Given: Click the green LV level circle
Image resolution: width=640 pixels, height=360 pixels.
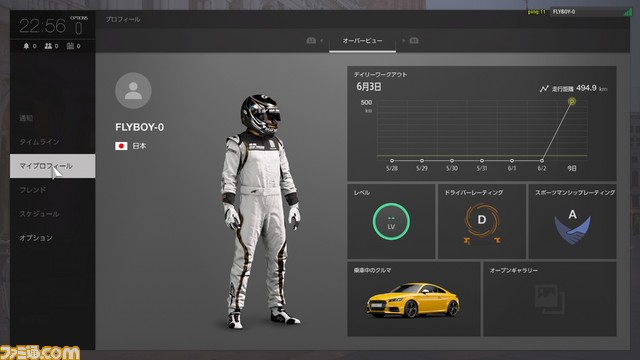Looking at the screenshot, I should [391, 221].
